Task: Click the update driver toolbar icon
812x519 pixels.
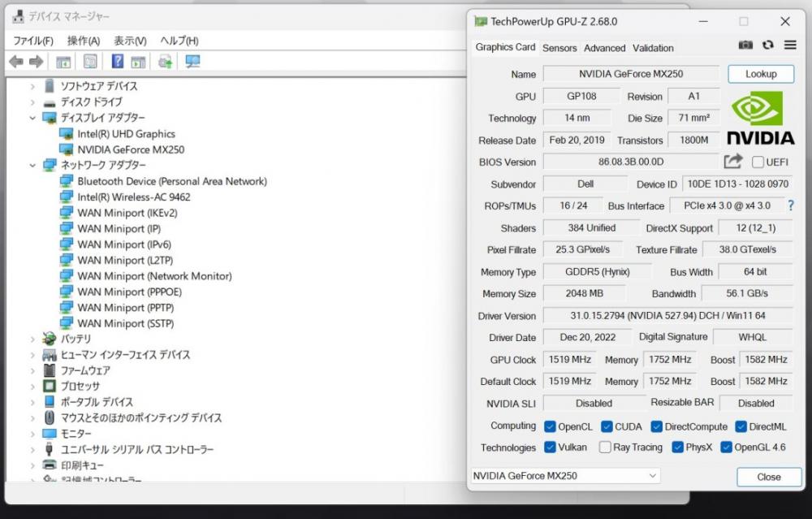Action: coord(166,62)
